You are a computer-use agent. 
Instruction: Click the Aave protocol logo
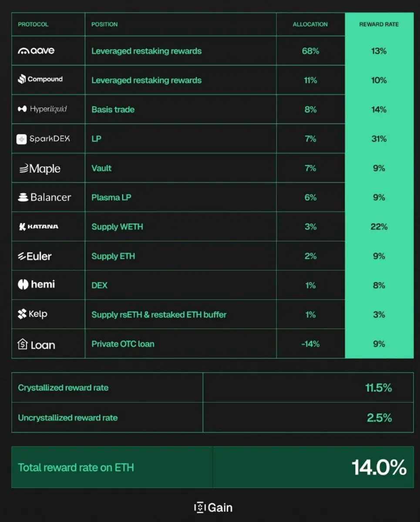[36, 50]
